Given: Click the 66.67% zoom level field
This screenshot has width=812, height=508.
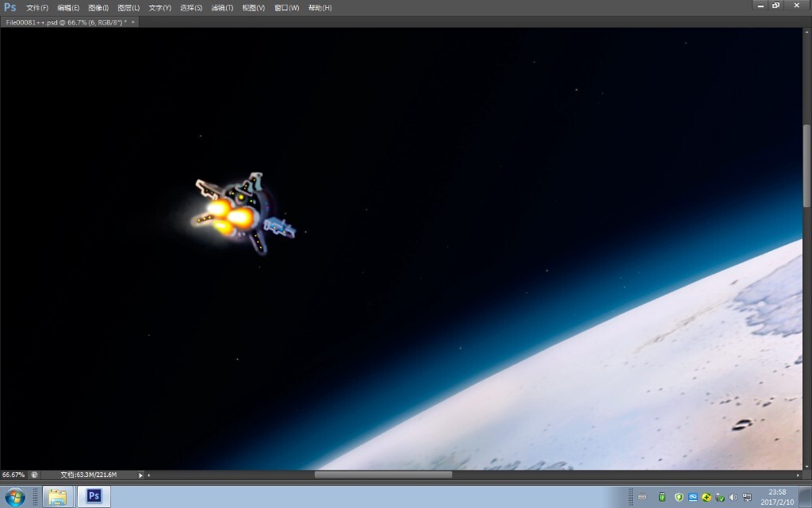Looking at the screenshot, I should (x=13, y=475).
